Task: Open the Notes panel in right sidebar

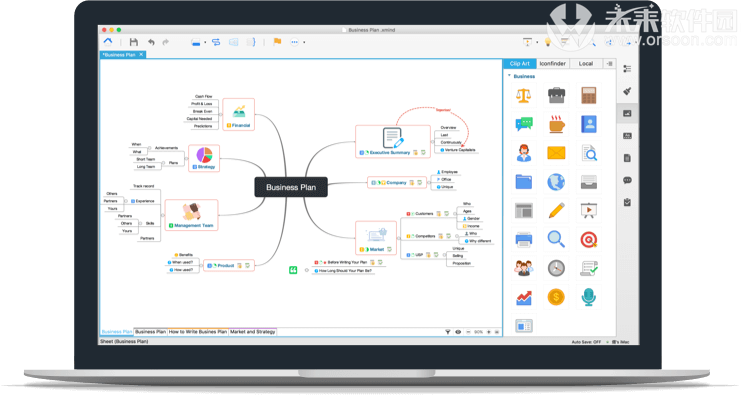Action: point(627,158)
